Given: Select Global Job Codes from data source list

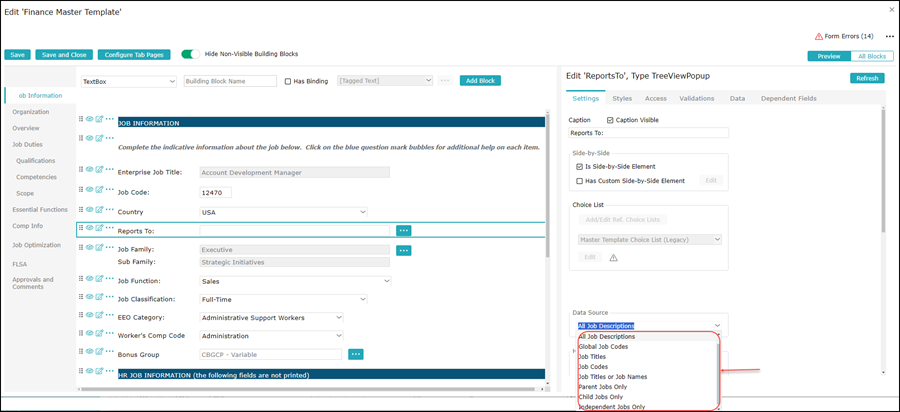Looking at the screenshot, I should tap(603, 347).
